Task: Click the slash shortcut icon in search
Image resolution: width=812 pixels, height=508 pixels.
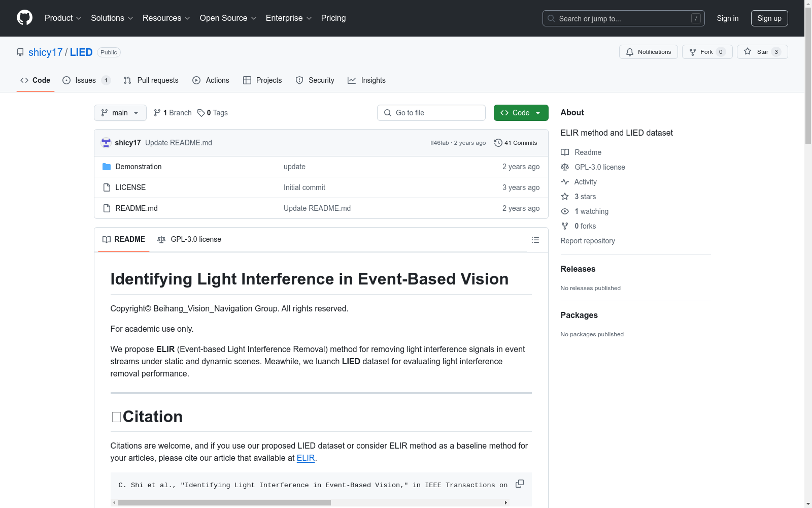Action: point(696,18)
